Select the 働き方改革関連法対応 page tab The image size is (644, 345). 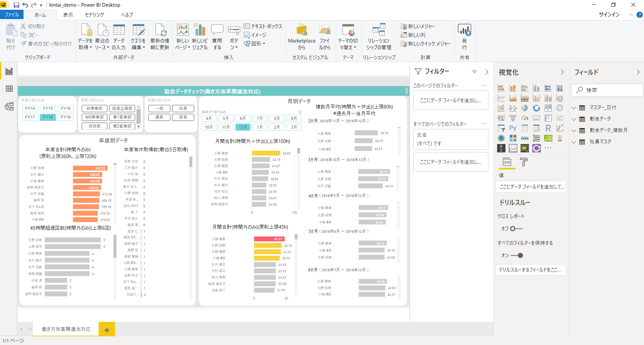click(x=66, y=329)
